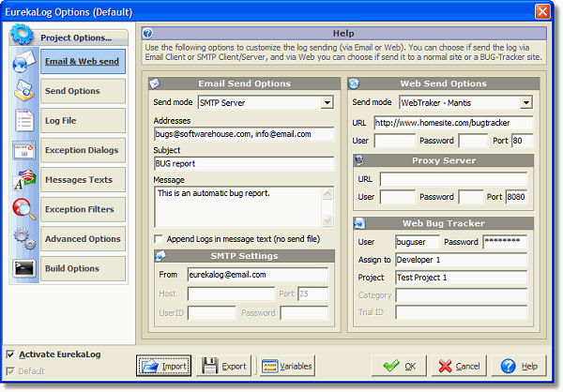563x392 pixels.
Task: Select the Exception Filters tab
Action: click(83, 209)
